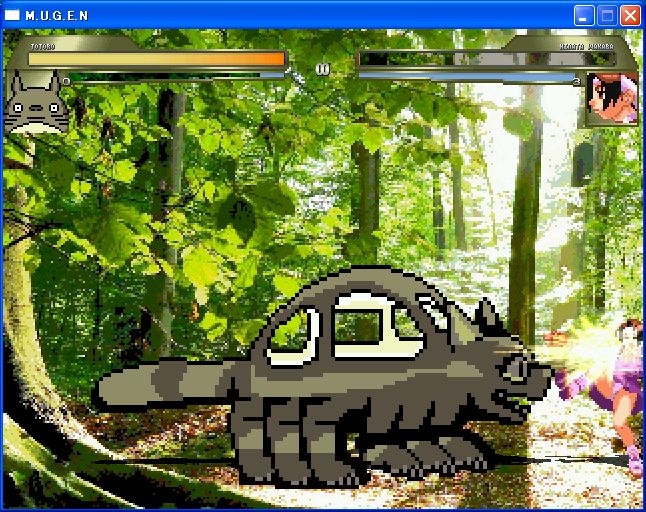Click the M.U.G.E.N title bar text
Image resolution: width=646 pixels, height=512 pixels.
57,16
